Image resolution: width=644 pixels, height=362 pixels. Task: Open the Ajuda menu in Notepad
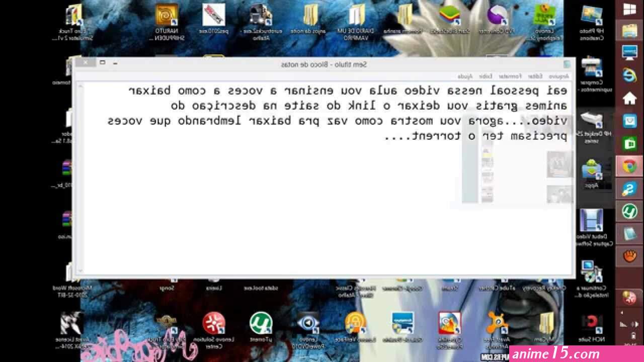pos(465,76)
